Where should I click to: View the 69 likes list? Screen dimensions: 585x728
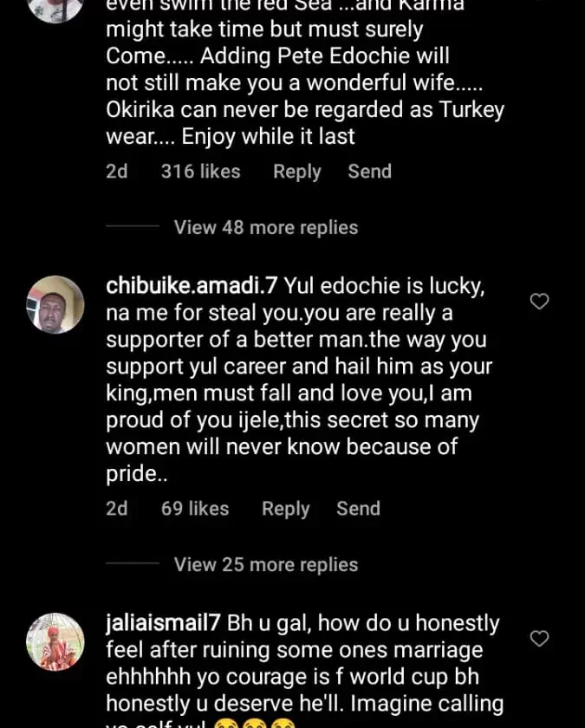click(x=195, y=509)
